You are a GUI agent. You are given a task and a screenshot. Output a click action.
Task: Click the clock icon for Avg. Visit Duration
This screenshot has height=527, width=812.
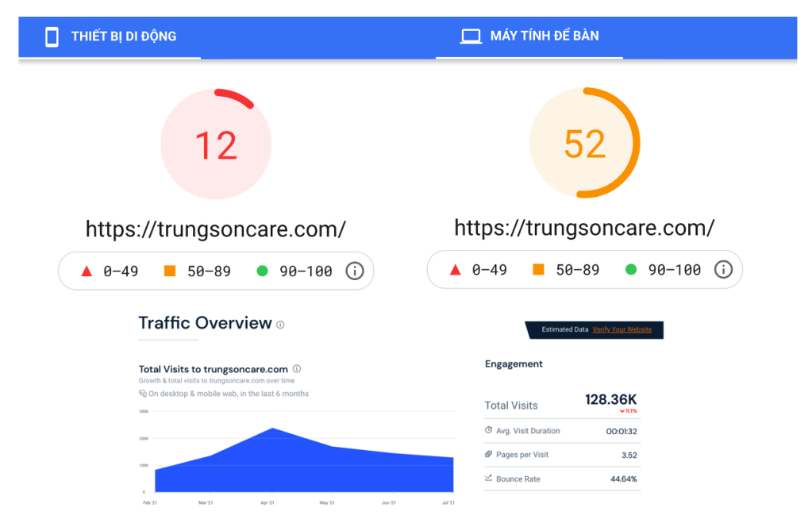tap(488, 430)
